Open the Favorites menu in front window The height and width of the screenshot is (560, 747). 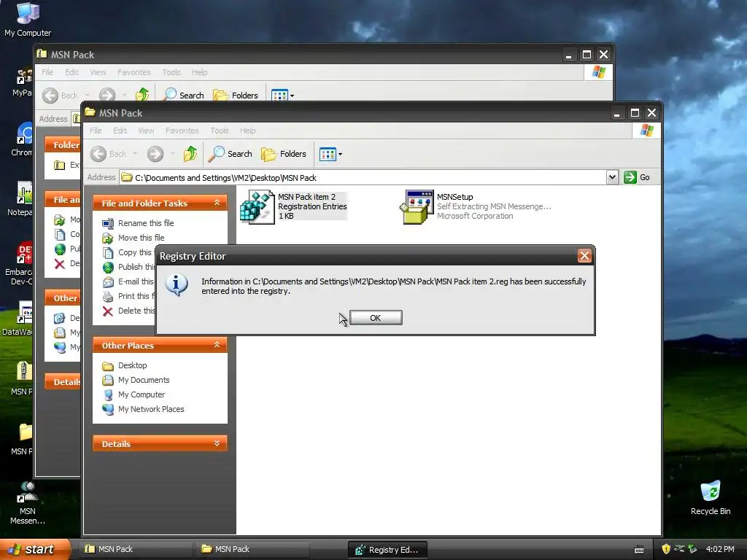coord(182,131)
